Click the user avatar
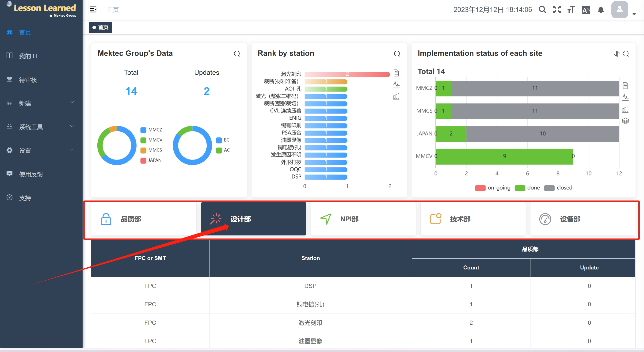The image size is (644, 352). tap(620, 10)
